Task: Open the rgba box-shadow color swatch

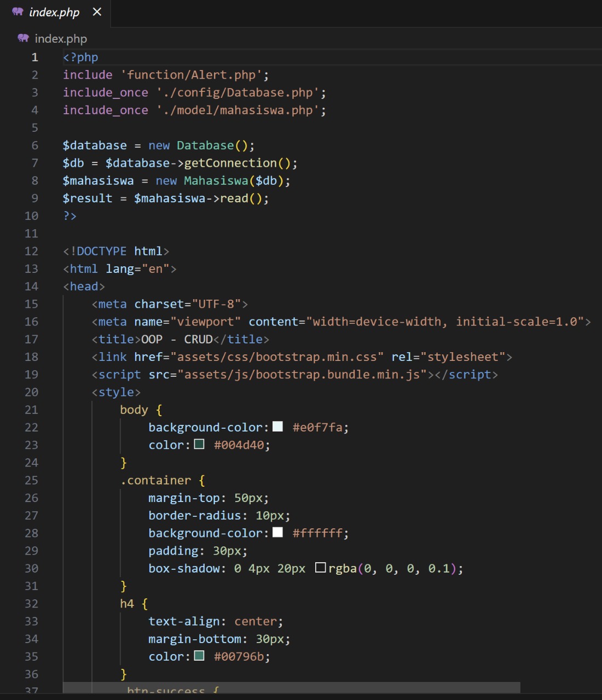Action: [x=321, y=568]
